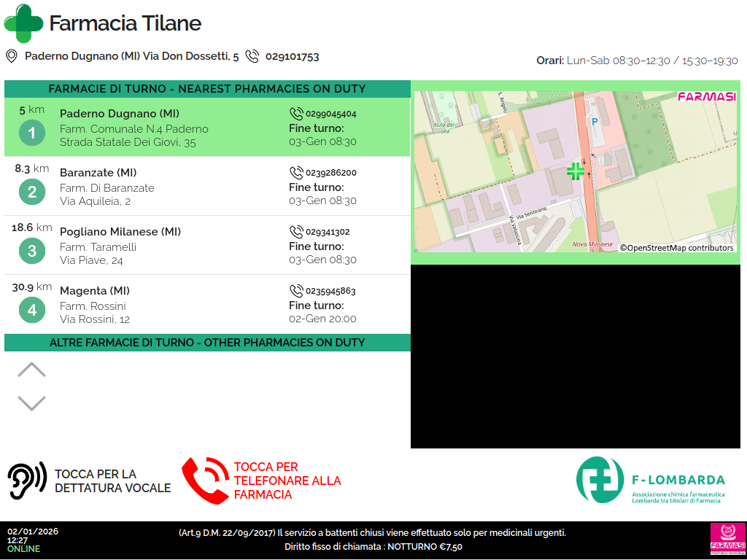The width and height of the screenshot is (747, 560).
Task: Call Pogliano Milanese pharmacy number 029341302
Action: [327, 232]
